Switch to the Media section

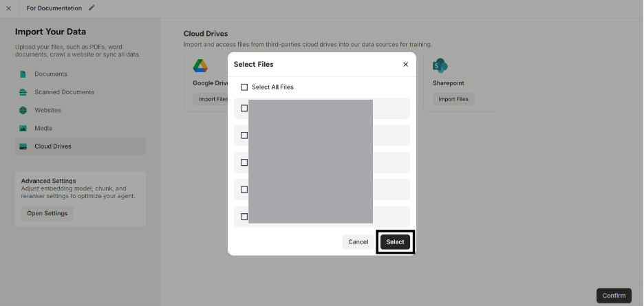coord(80,128)
